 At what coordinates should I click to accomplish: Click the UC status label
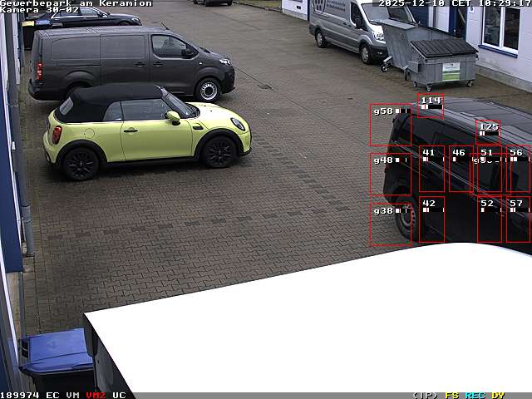pyautogui.click(x=119, y=395)
